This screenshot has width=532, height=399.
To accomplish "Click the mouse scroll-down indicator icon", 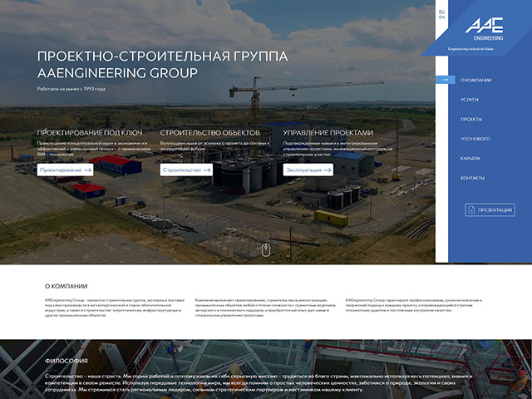I will 266,250.
